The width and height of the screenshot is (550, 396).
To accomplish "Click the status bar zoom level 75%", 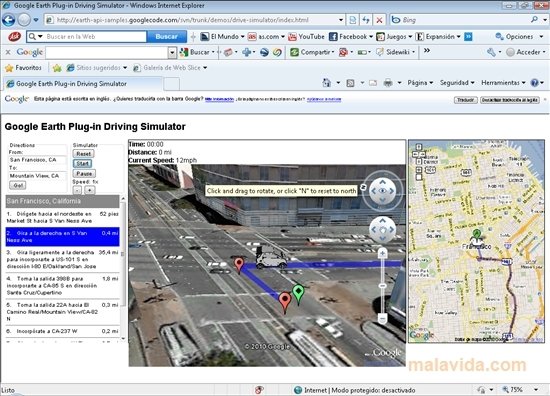I will (x=516, y=390).
